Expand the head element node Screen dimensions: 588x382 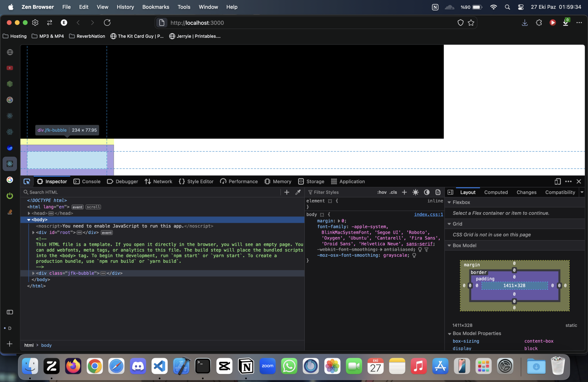pos(29,213)
